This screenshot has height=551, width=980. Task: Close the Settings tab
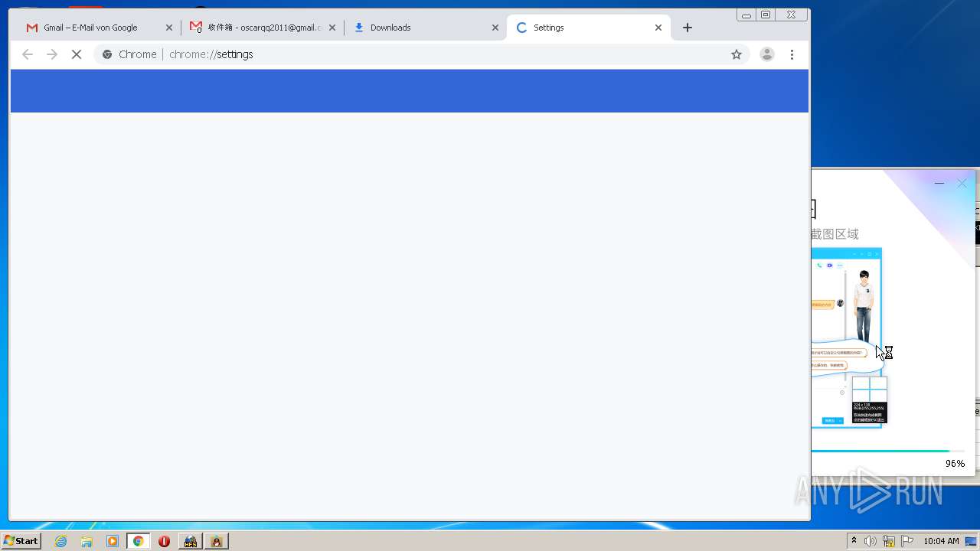tap(658, 28)
